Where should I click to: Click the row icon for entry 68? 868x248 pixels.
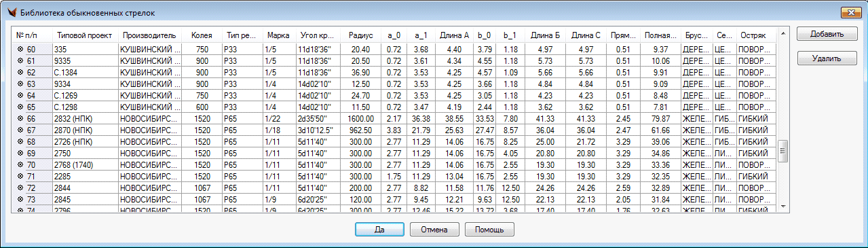point(20,142)
